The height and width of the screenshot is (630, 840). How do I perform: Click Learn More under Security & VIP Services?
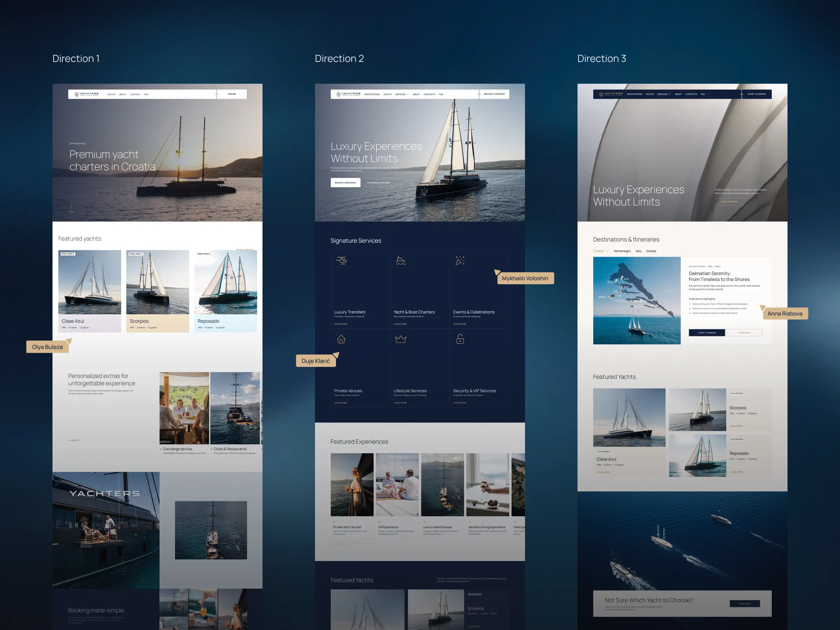pos(460,402)
